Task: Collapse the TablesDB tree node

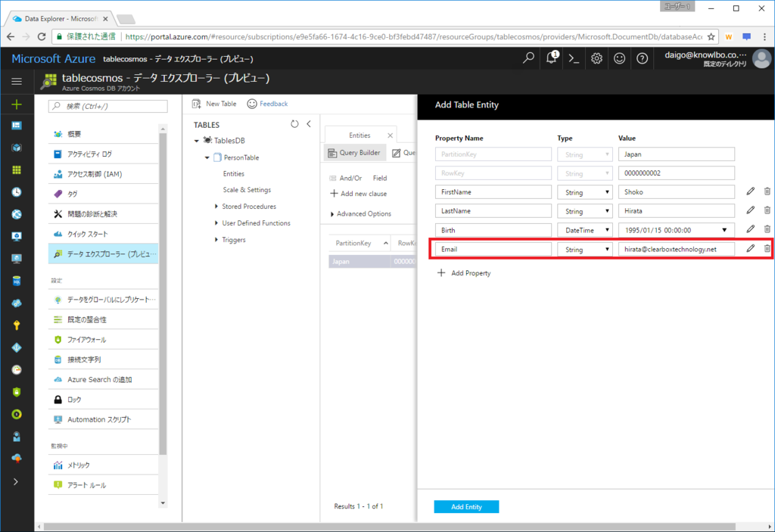Action: [x=196, y=141]
